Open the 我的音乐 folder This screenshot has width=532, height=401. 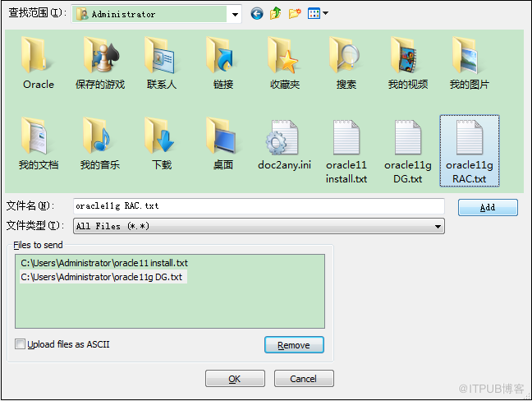[x=100, y=144]
